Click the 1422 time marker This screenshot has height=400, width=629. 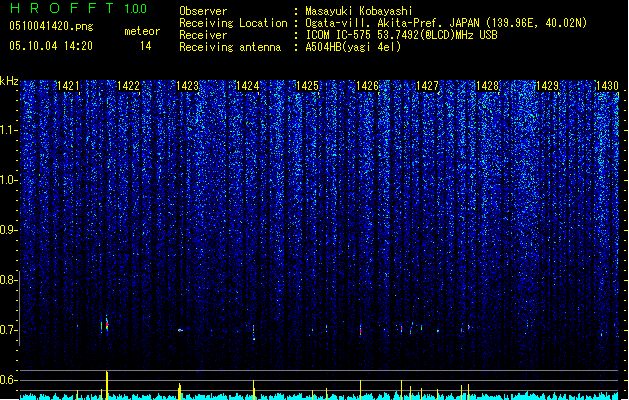(x=128, y=86)
